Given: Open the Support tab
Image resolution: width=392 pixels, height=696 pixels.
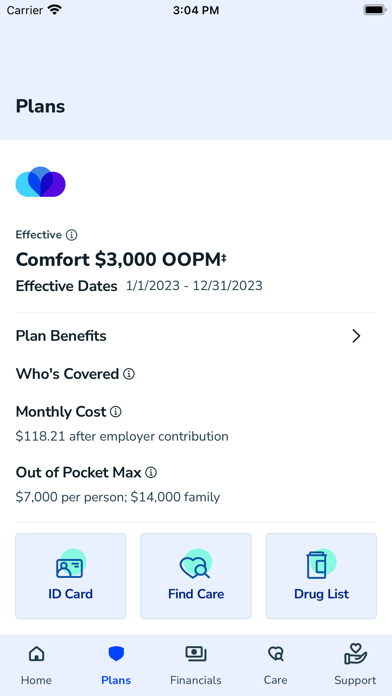Looking at the screenshot, I should coord(355,665).
